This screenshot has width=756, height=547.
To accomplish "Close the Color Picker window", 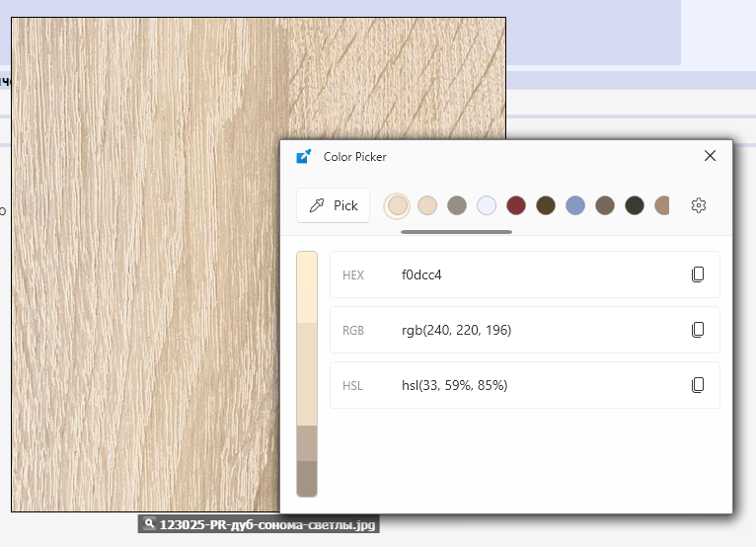I will tap(710, 156).
